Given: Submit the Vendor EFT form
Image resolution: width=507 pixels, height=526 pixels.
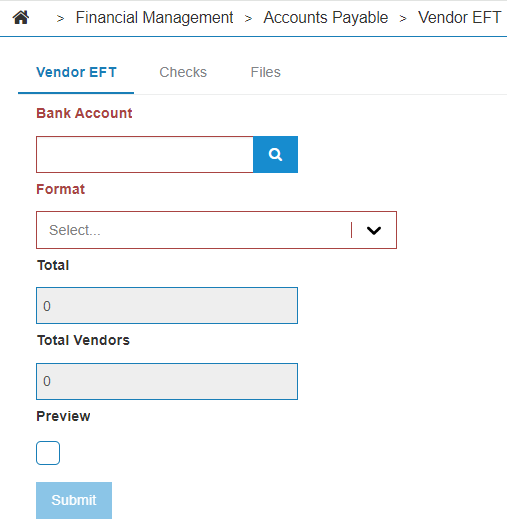Looking at the screenshot, I should (74, 500).
